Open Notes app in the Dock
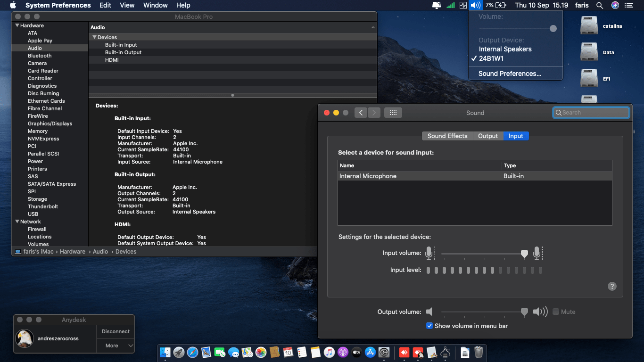 (315, 352)
